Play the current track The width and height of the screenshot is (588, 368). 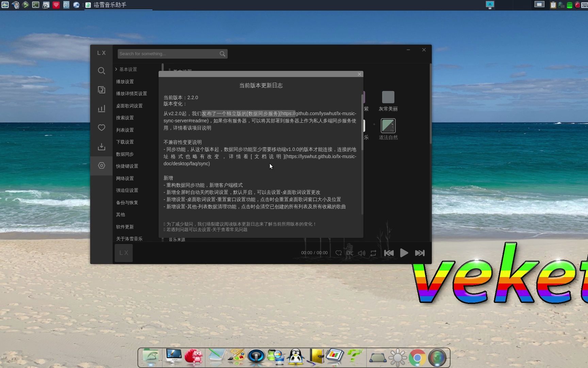point(404,253)
